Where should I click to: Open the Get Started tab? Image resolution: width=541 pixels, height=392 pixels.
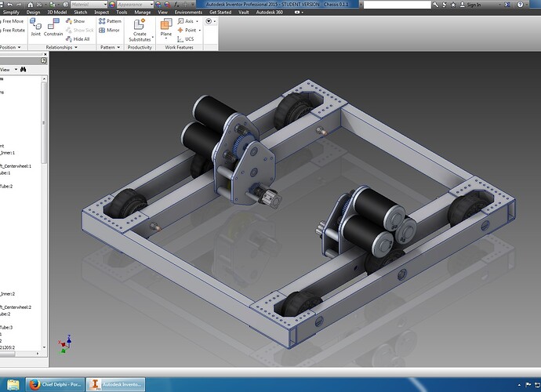coord(220,12)
